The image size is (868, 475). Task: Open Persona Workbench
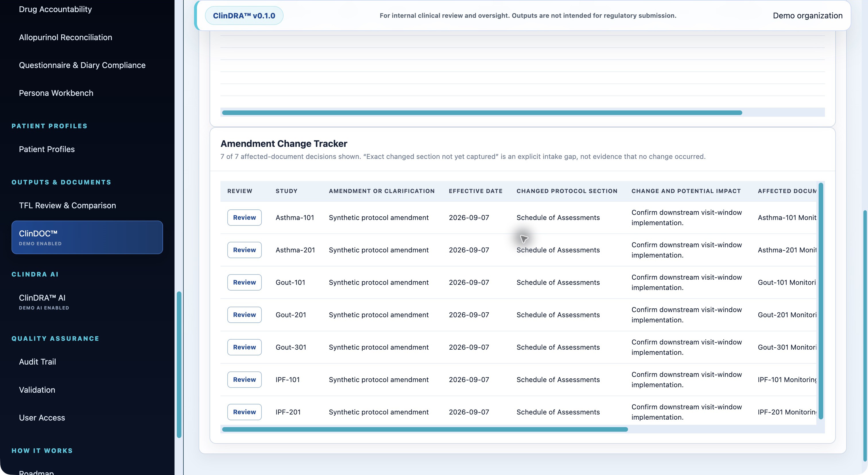[x=56, y=93]
